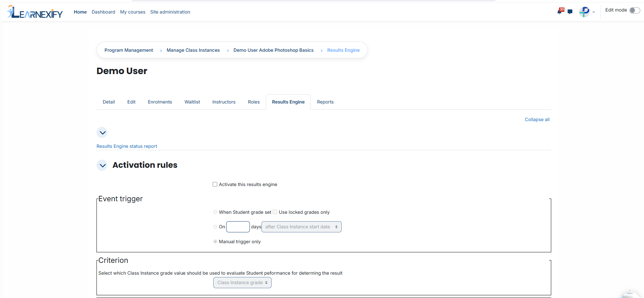Open My courses in top navigation
Viewport: 644px width, 298px height.
point(133,12)
